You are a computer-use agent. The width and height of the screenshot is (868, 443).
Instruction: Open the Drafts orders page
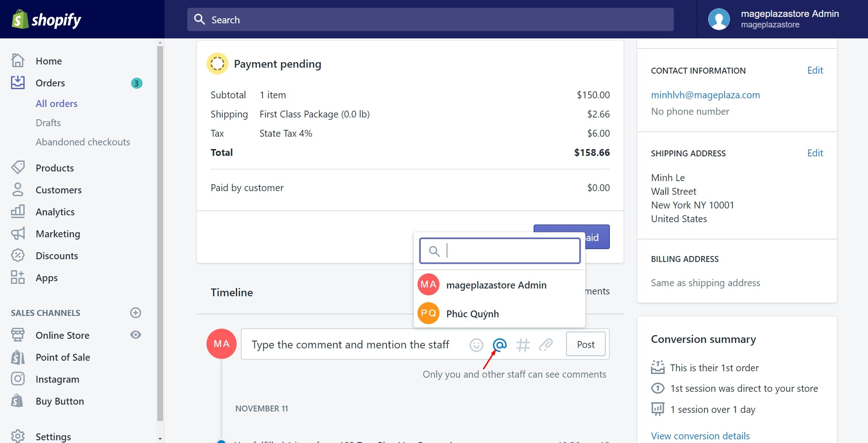click(x=48, y=123)
